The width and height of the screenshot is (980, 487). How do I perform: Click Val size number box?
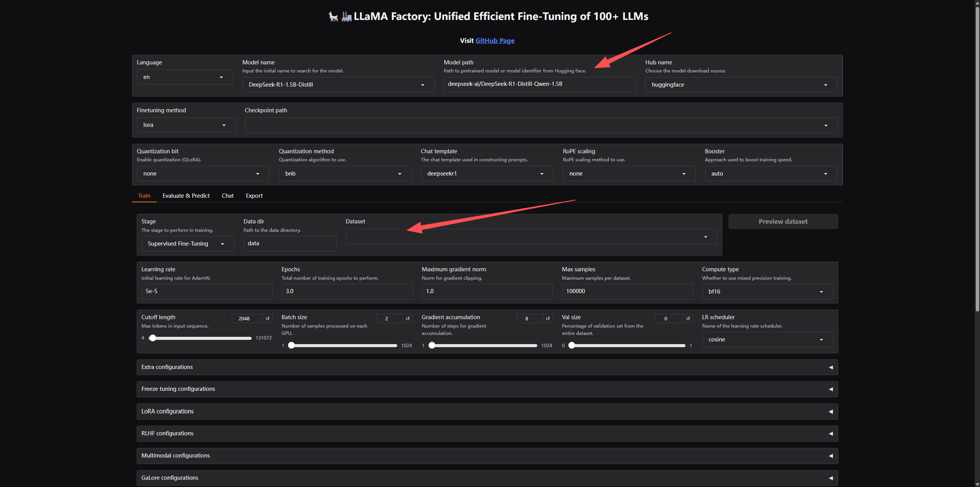pyautogui.click(x=669, y=318)
